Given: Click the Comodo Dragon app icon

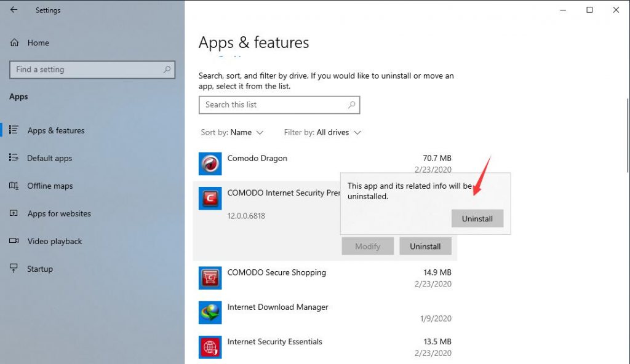Looking at the screenshot, I should pos(210,164).
